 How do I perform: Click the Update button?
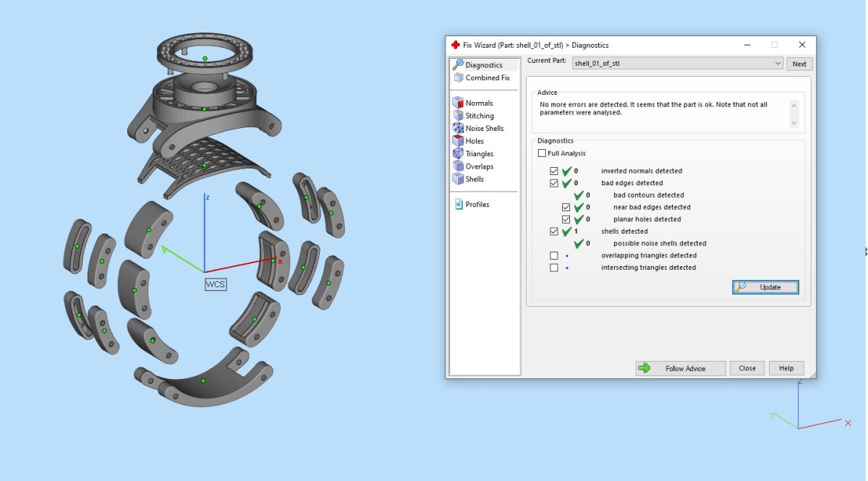point(765,287)
